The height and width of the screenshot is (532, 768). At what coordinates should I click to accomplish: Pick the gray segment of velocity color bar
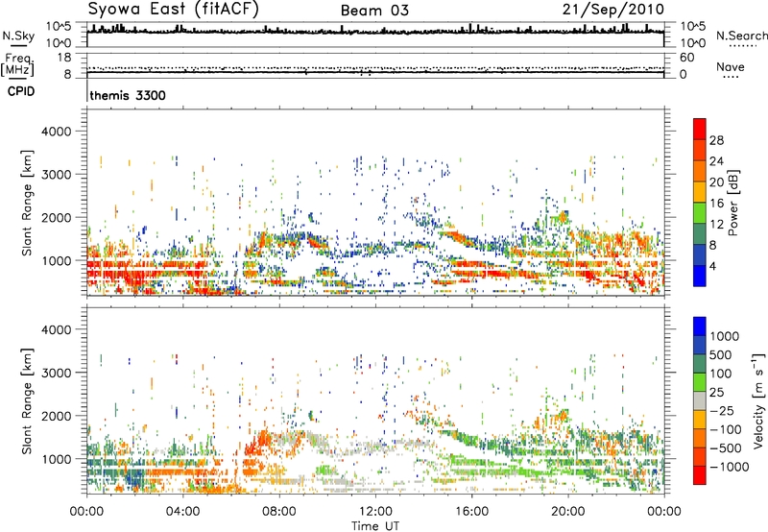click(700, 400)
